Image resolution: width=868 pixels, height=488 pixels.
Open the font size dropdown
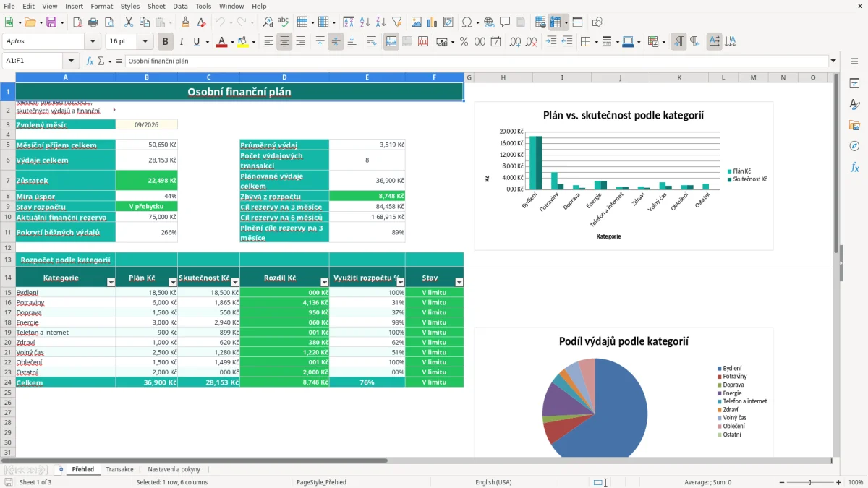point(145,42)
